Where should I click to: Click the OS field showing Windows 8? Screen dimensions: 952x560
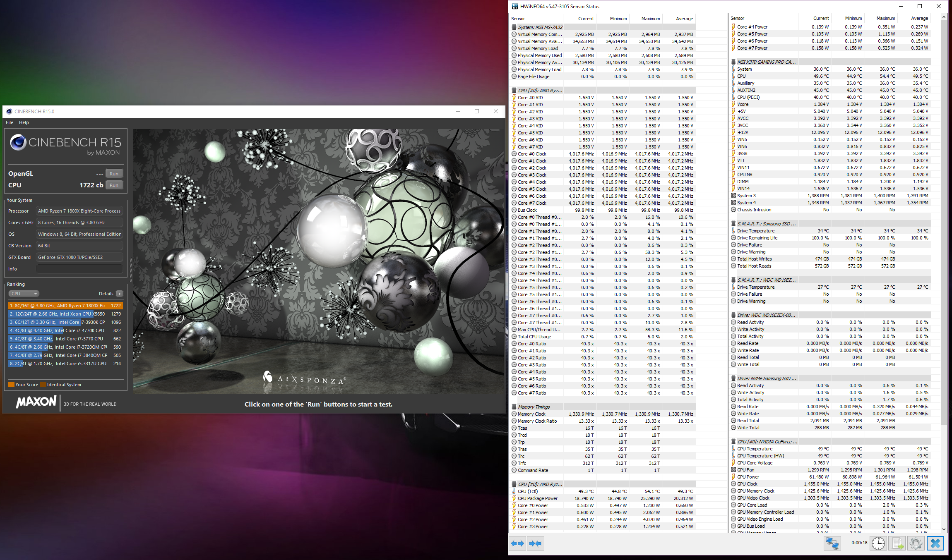click(x=79, y=234)
